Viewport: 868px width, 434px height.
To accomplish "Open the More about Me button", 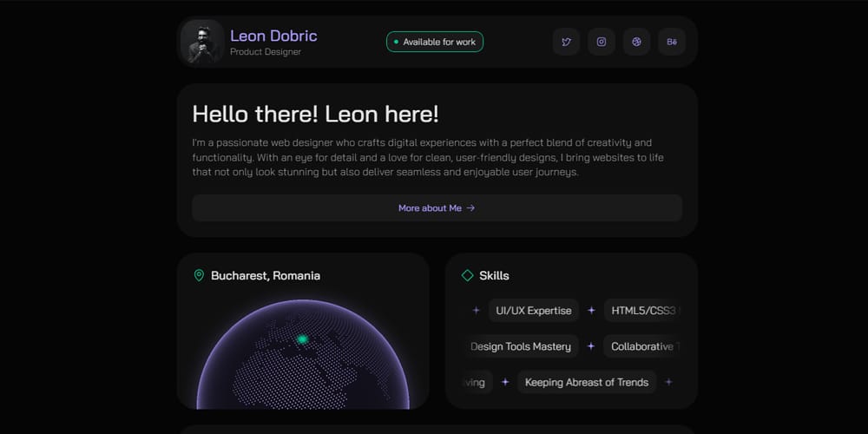I will 437,208.
